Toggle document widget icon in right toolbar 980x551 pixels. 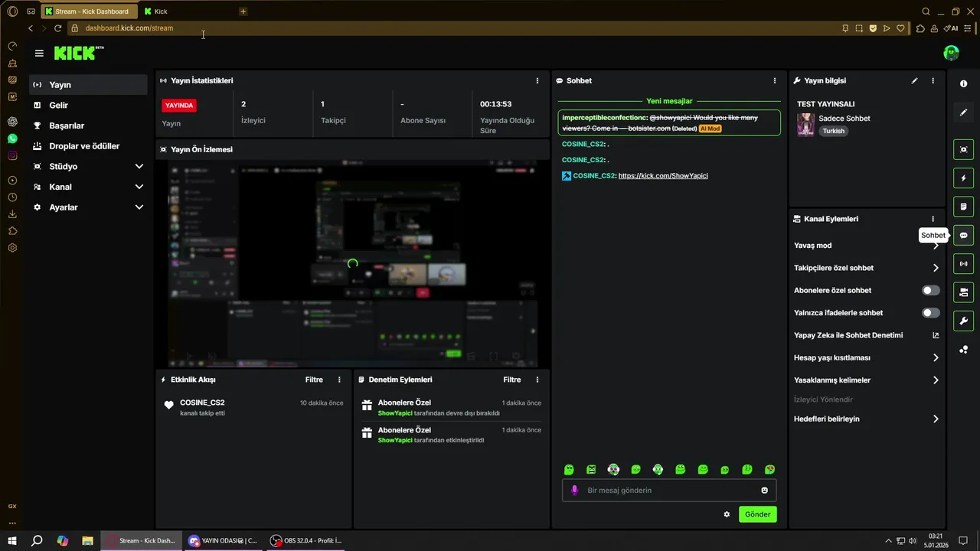963,207
